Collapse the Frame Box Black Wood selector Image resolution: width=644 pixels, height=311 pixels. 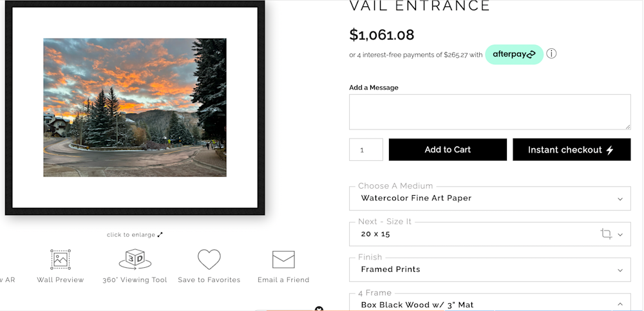coord(620,305)
